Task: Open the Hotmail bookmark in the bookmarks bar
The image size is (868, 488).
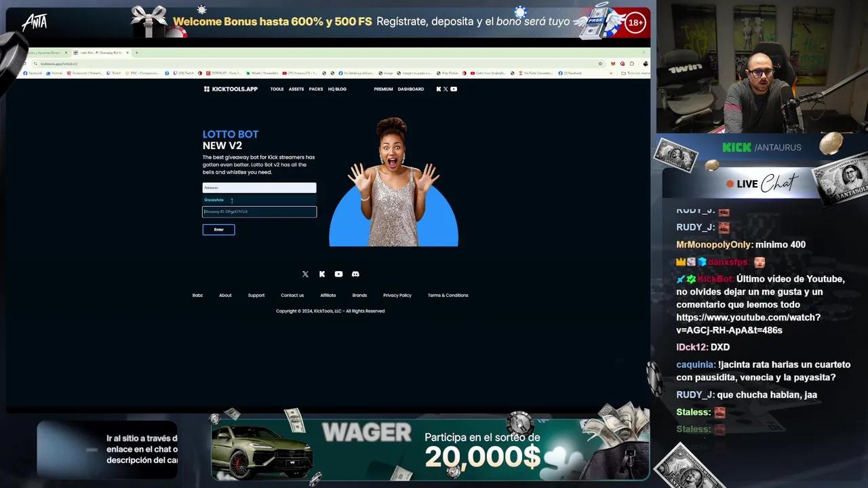Action: pyautogui.click(x=54, y=73)
